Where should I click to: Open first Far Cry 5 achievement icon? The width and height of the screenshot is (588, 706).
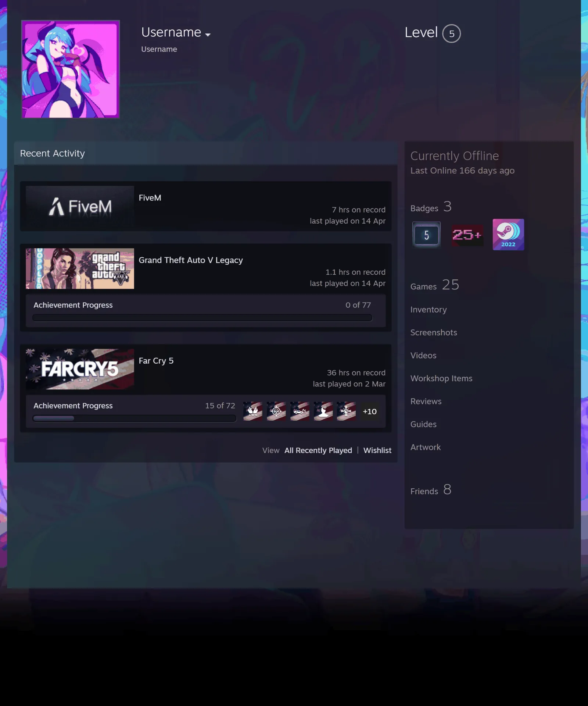253,411
